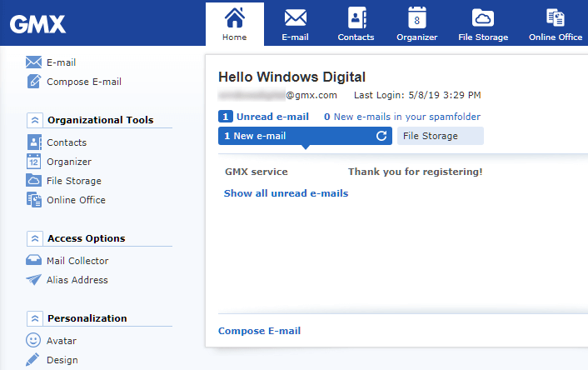
Task: Click the Compose E-mail link at panel bottom
Action: pos(259,331)
